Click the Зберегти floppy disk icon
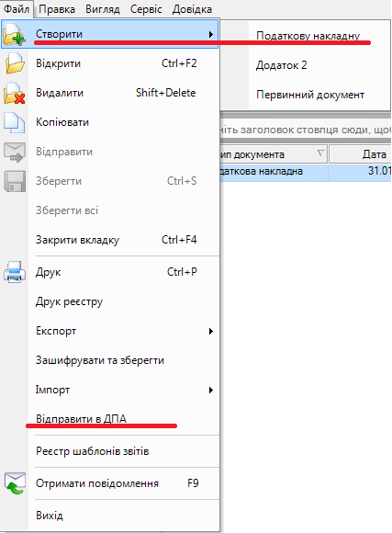This screenshot has width=392, height=533. (15, 181)
